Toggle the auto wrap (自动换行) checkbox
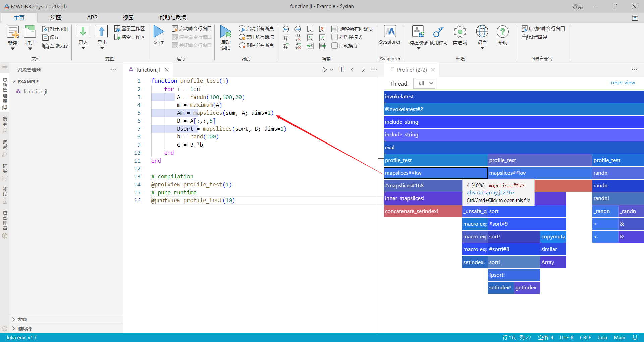 pos(334,45)
